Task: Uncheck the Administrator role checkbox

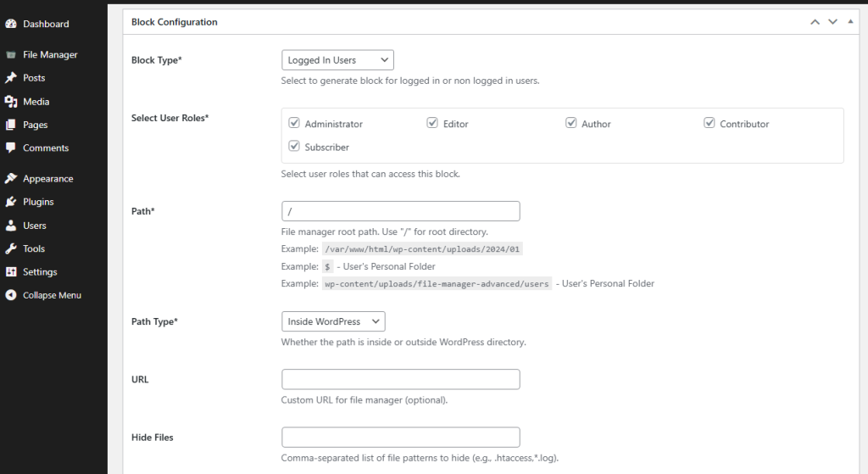Action: coord(294,123)
